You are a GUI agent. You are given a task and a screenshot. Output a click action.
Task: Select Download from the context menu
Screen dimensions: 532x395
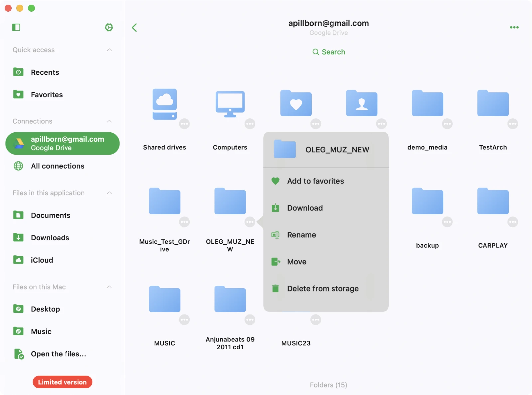(305, 208)
